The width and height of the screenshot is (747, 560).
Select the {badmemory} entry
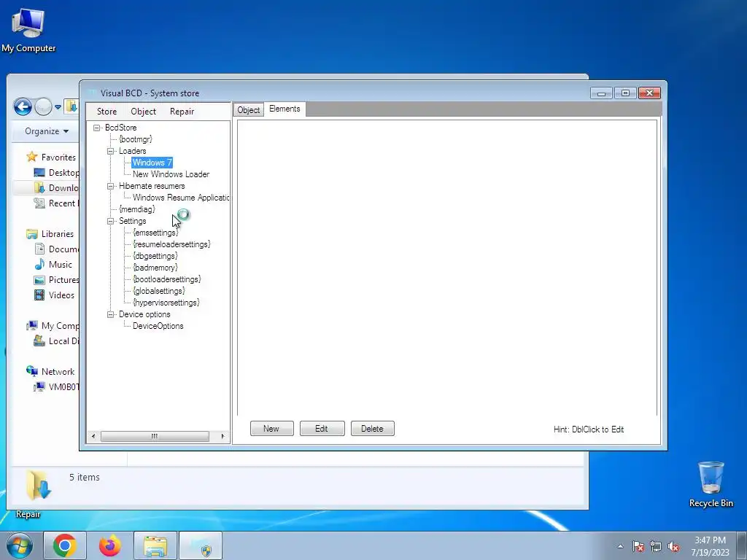pos(155,268)
